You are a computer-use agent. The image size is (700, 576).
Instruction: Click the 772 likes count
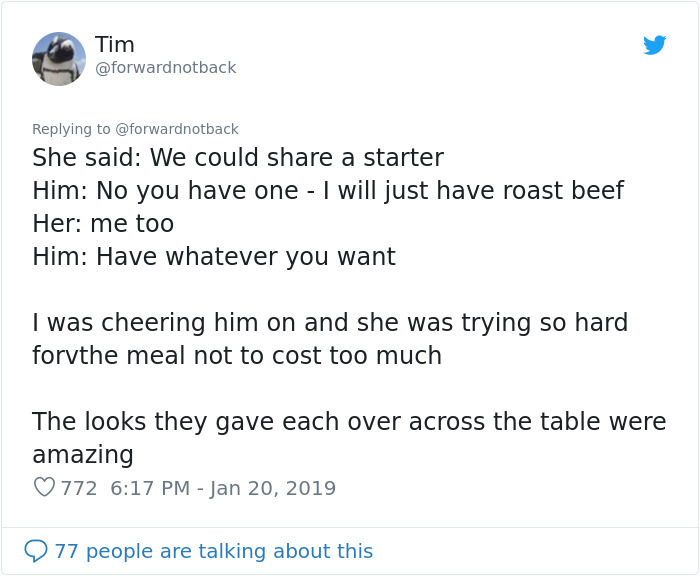(x=79, y=489)
